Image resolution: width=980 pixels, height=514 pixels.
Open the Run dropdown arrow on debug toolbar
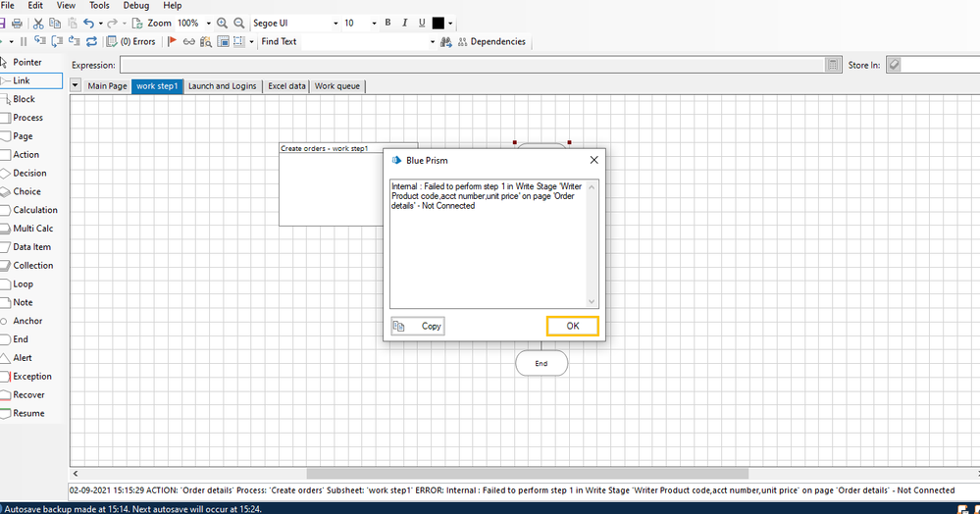[x=11, y=42]
